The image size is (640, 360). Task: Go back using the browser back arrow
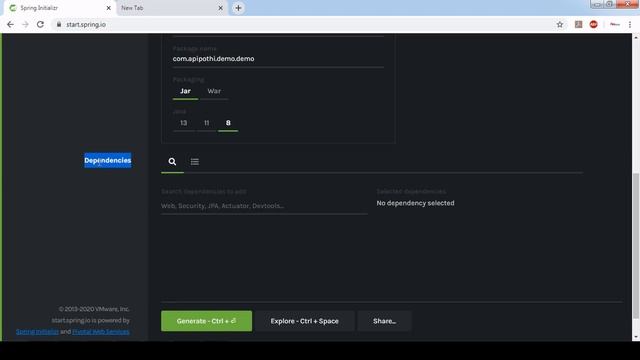coord(10,24)
